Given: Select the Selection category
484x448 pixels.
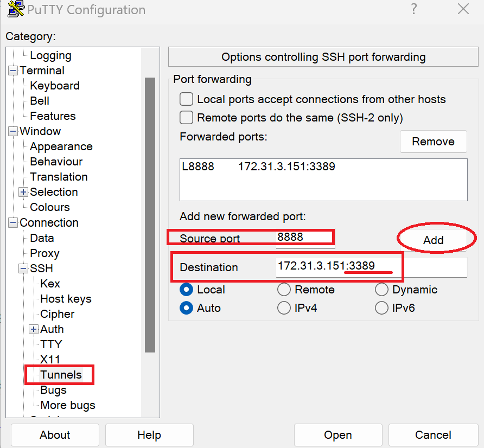Looking at the screenshot, I should pyautogui.click(x=54, y=192).
